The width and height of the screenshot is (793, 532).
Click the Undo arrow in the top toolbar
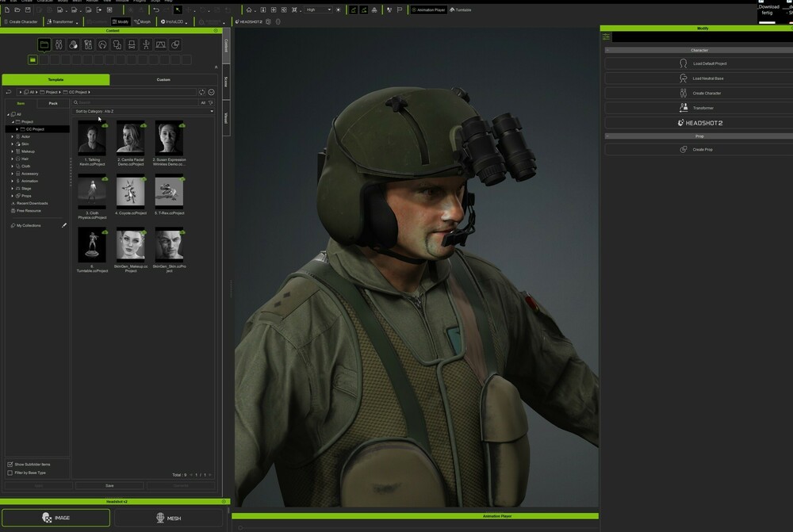156,10
